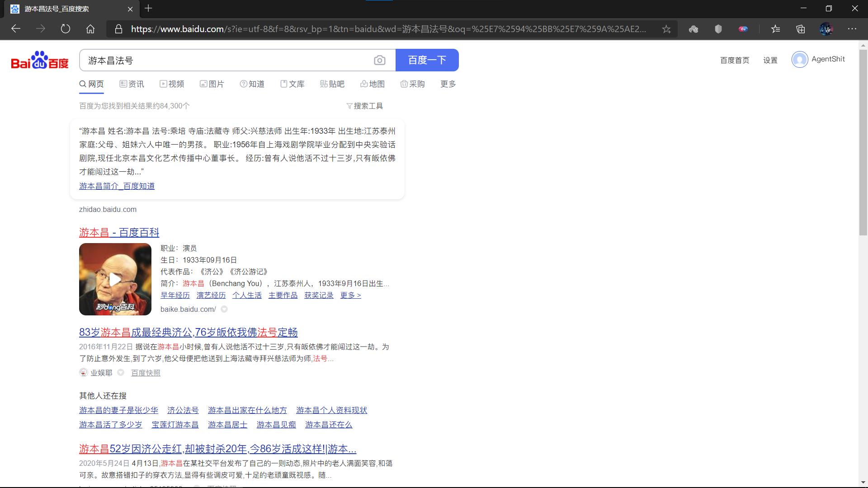
Task: Go to browser home page icon
Action: [x=90, y=29]
